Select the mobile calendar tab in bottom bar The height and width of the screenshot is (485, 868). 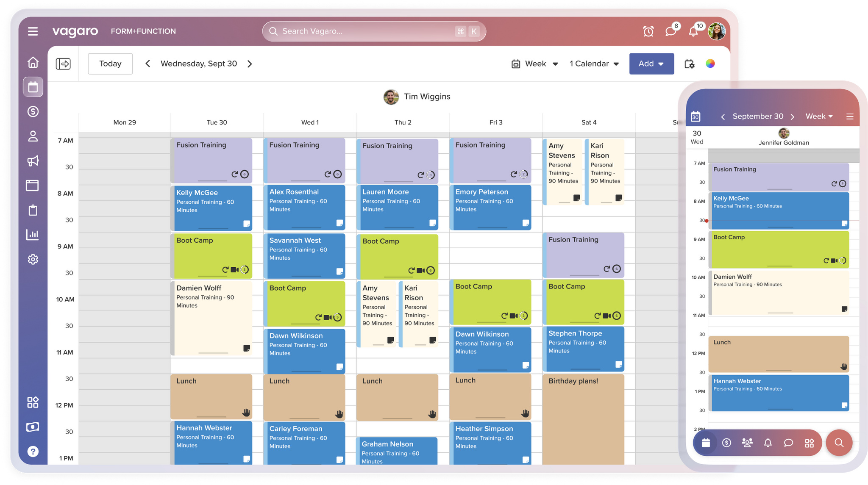tap(706, 443)
